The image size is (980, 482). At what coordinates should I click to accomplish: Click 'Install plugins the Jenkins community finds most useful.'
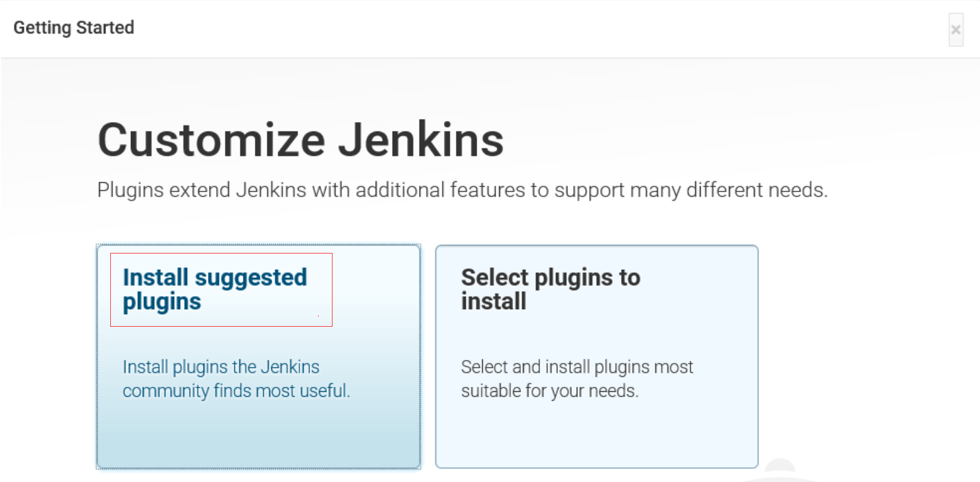click(x=236, y=379)
